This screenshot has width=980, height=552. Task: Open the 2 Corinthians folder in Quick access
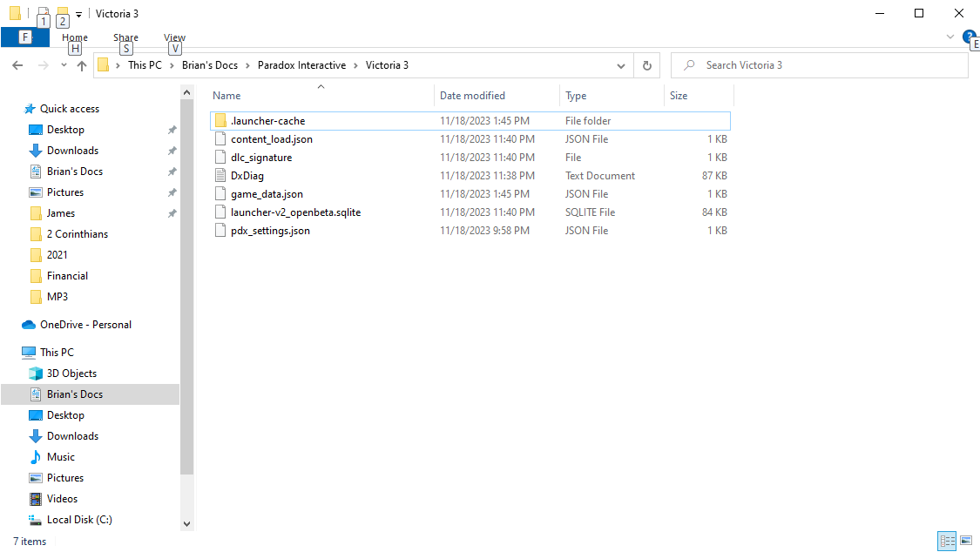(x=78, y=234)
